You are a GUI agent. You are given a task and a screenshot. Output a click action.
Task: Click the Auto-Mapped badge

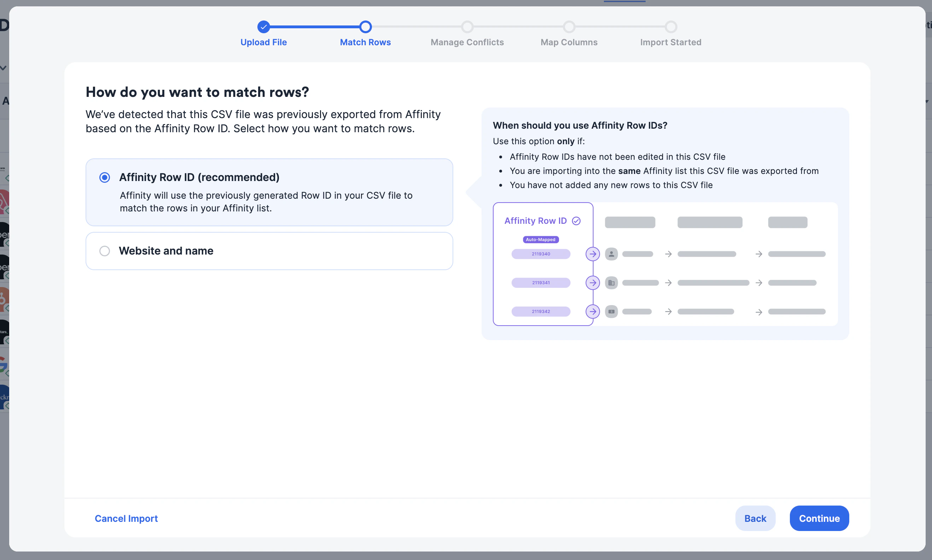click(541, 240)
